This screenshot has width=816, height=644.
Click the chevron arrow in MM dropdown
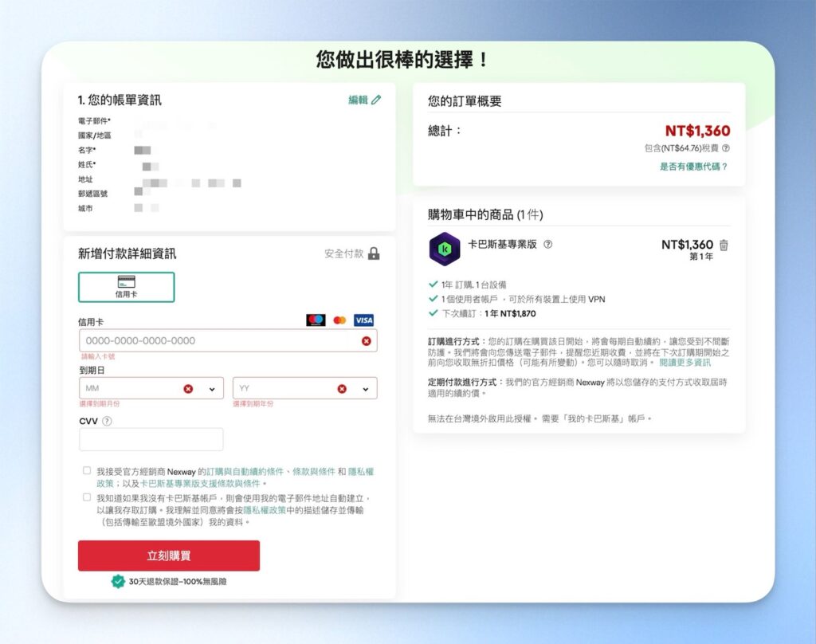(x=212, y=390)
